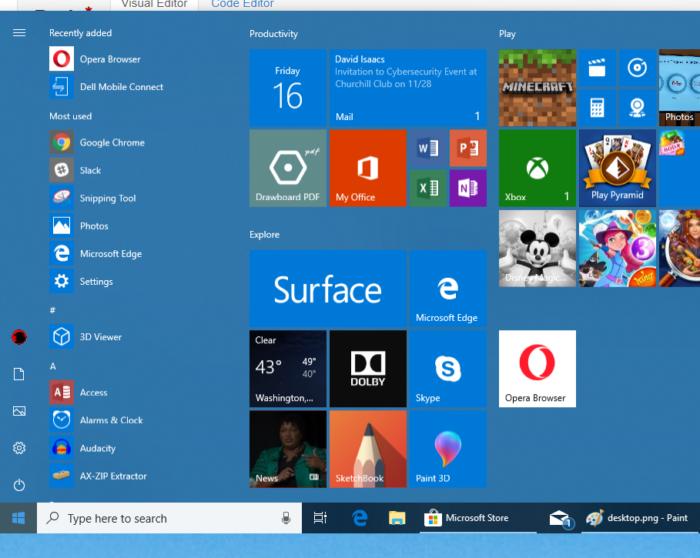Image resolution: width=700 pixels, height=558 pixels.
Task: Open the Excel tile
Action: [x=428, y=187]
